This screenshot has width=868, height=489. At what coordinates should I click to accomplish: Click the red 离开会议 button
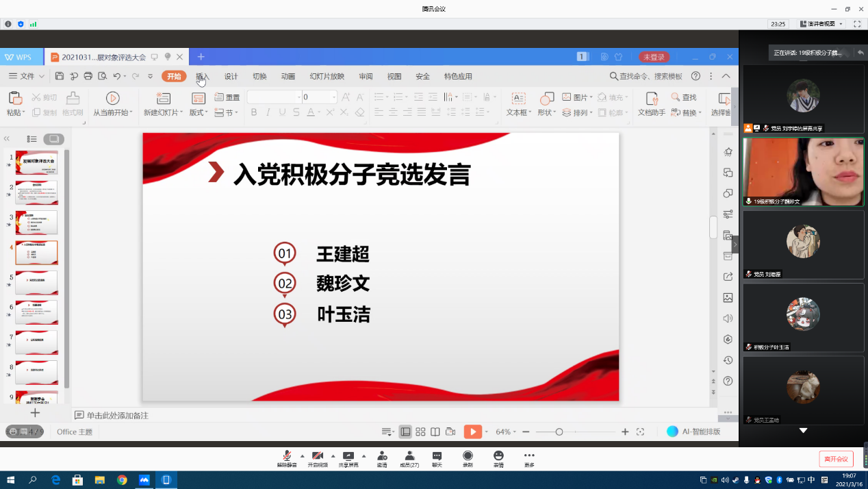836,459
